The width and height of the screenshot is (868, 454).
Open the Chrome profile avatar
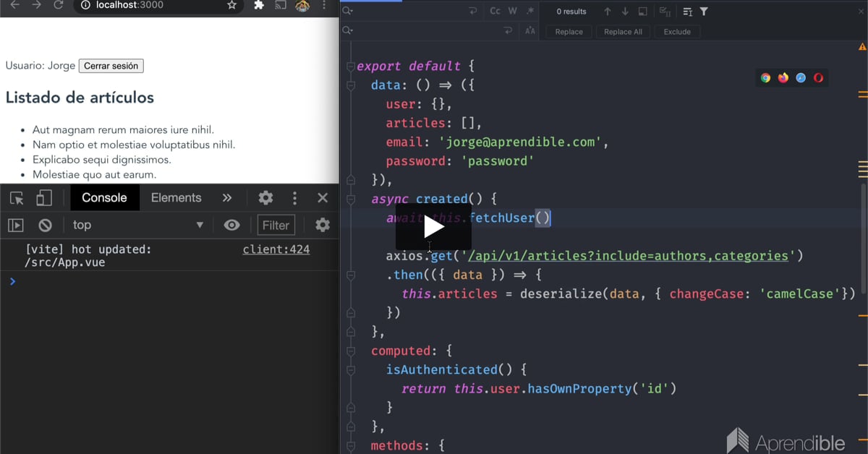pos(302,5)
